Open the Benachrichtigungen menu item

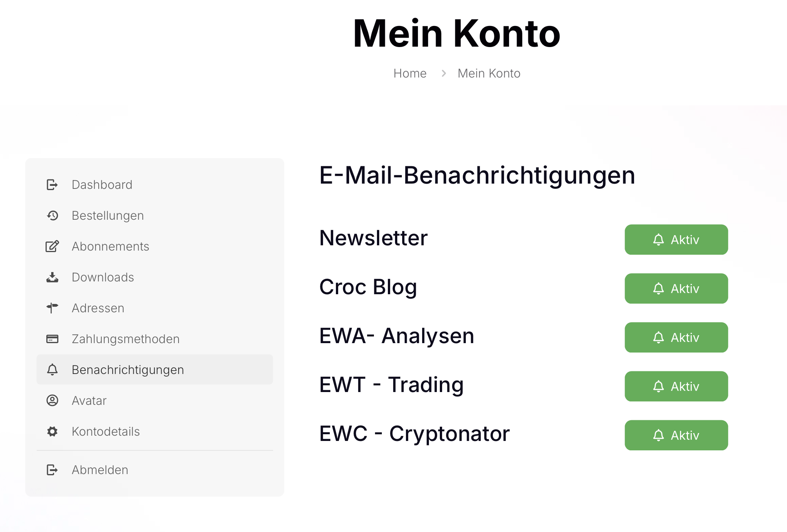pyautogui.click(x=128, y=370)
